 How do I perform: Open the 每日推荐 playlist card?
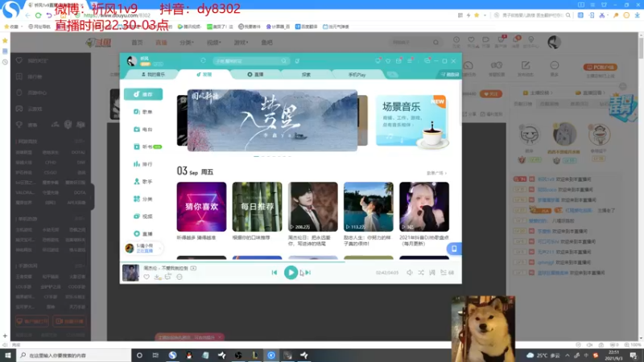tap(257, 207)
